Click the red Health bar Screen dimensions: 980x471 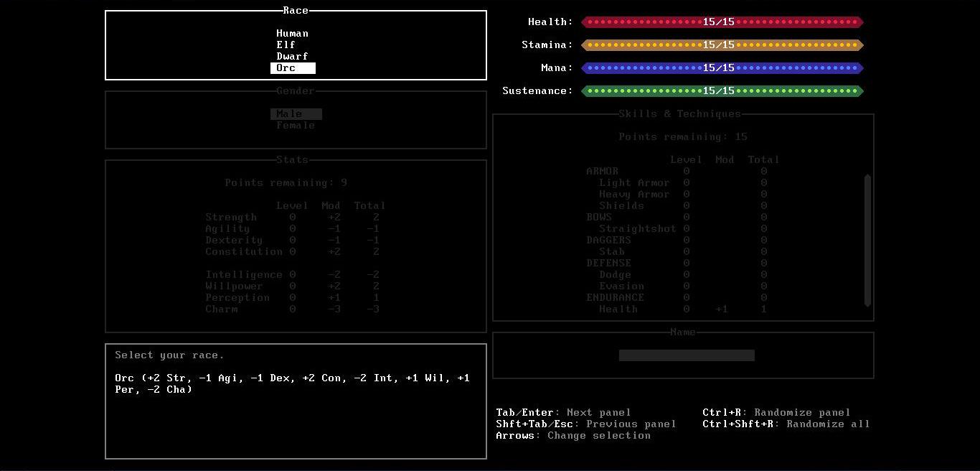tap(722, 22)
